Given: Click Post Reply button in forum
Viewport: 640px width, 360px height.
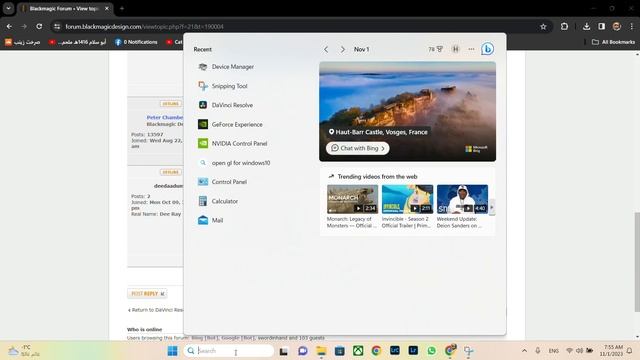Looking at the screenshot, I should pyautogui.click(x=147, y=293).
